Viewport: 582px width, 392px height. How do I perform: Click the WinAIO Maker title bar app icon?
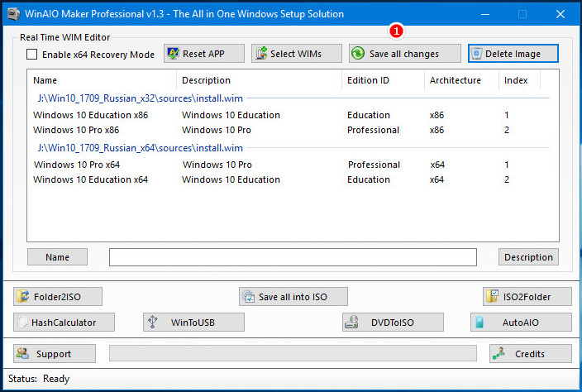click(14, 14)
